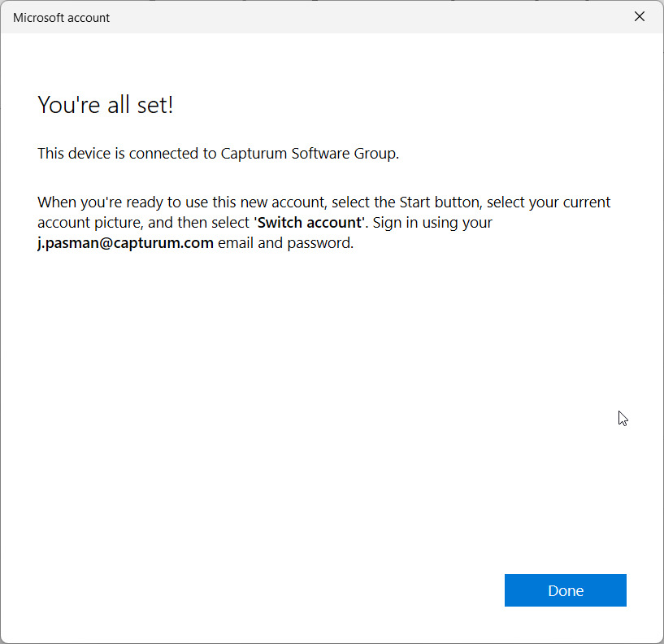This screenshot has height=644, width=664.
Task: Close the Microsoft account dialog window
Action: pos(640,16)
